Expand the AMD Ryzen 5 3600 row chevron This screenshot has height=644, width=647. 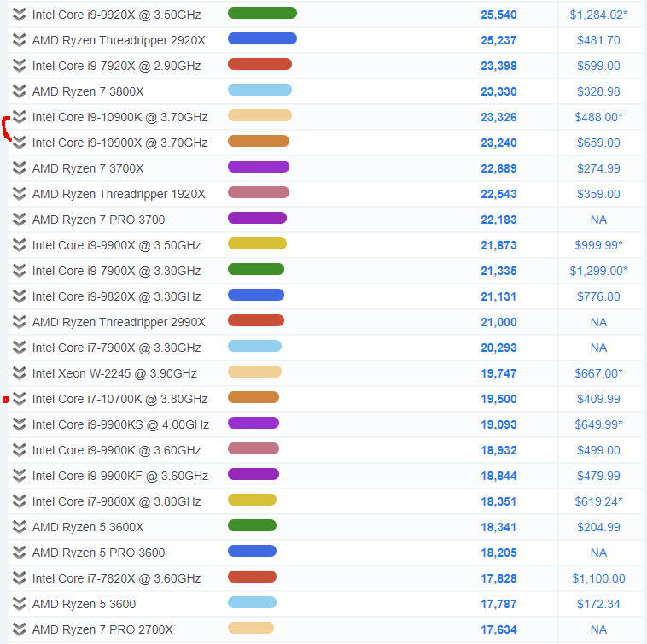(x=19, y=603)
